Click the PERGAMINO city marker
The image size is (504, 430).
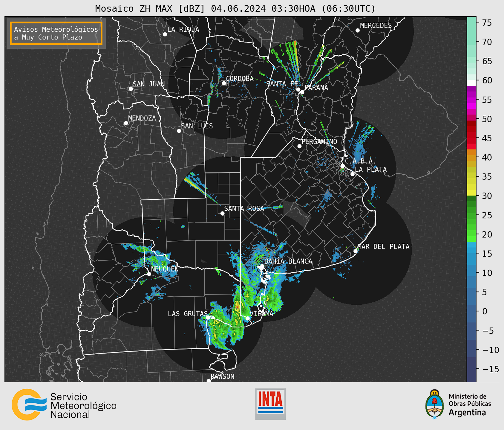(299, 146)
